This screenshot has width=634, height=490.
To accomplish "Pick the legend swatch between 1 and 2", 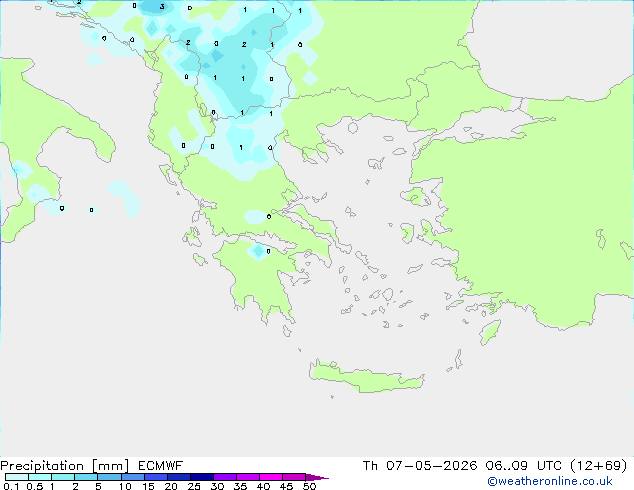I will [63, 477].
